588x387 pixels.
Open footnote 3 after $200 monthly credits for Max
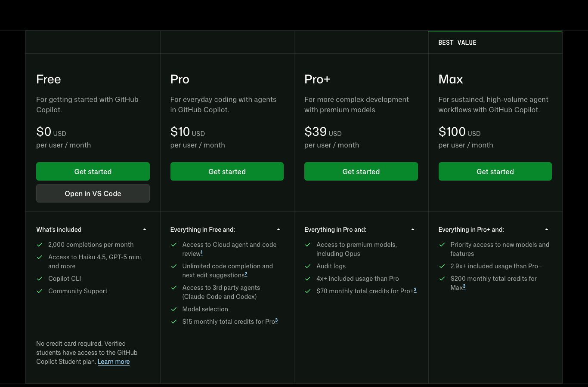point(464,287)
